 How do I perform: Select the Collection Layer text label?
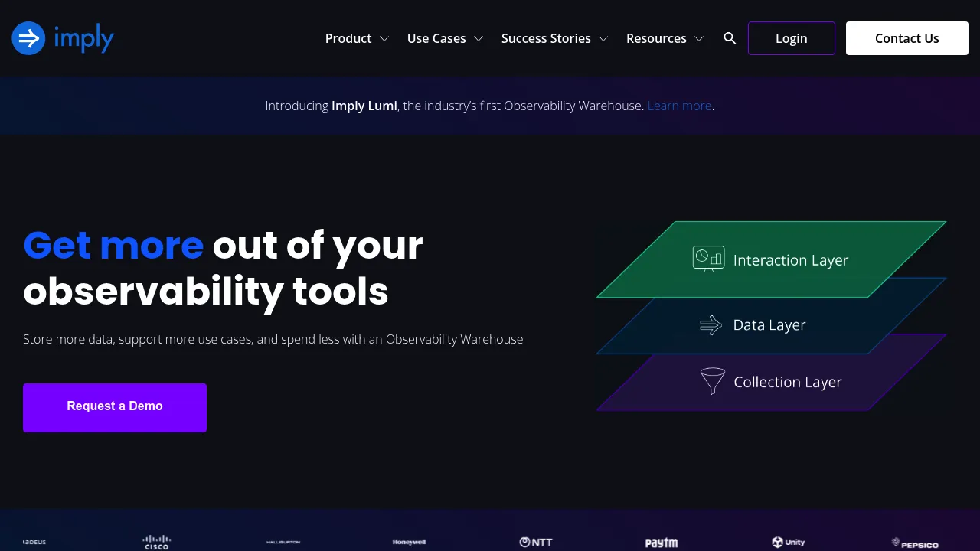point(788,382)
